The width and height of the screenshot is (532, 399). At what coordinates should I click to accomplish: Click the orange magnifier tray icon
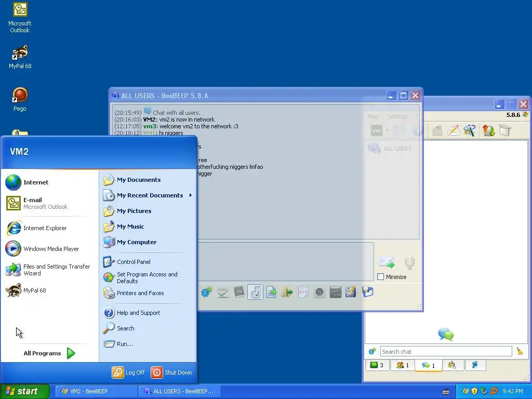494,391
